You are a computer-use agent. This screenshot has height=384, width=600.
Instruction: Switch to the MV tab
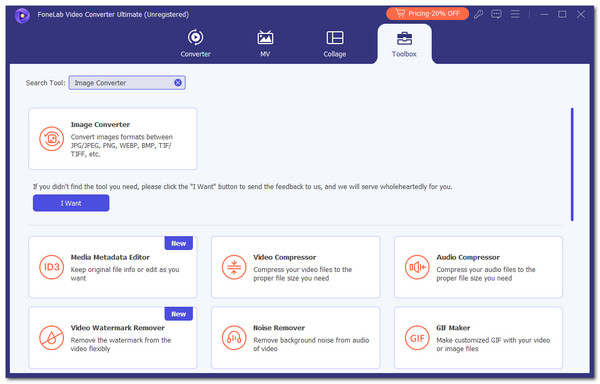pos(265,43)
